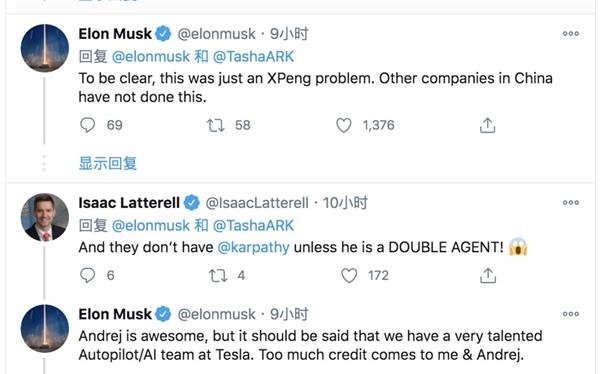The height and width of the screenshot is (374, 600).
Task: Open Elon Musk name on Andrej tweet
Action: tap(115, 314)
